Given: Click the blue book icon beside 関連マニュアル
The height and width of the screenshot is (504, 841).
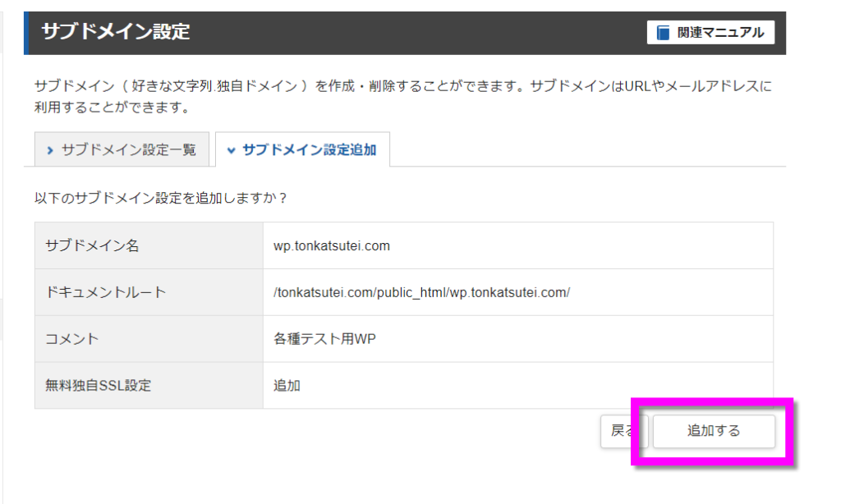Looking at the screenshot, I should pyautogui.click(x=663, y=33).
